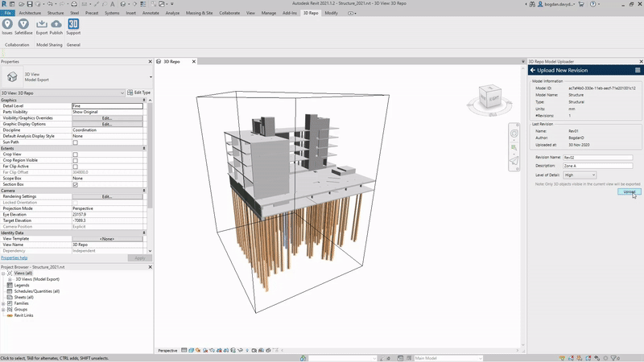Open the Level of Detail dropdown
This screenshot has width=644, height=362.
(580, 175)
